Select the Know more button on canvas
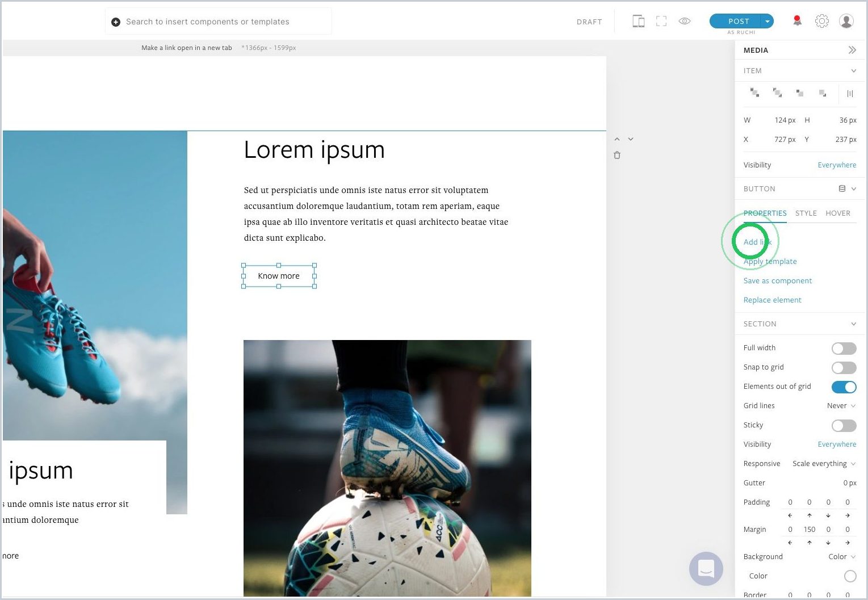 (279, 276)
